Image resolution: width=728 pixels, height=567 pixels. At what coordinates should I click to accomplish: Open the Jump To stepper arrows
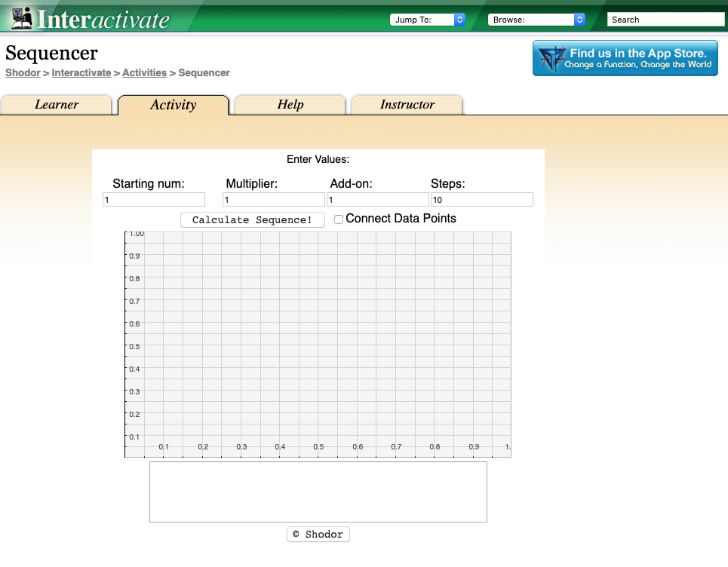click(459, 19)
